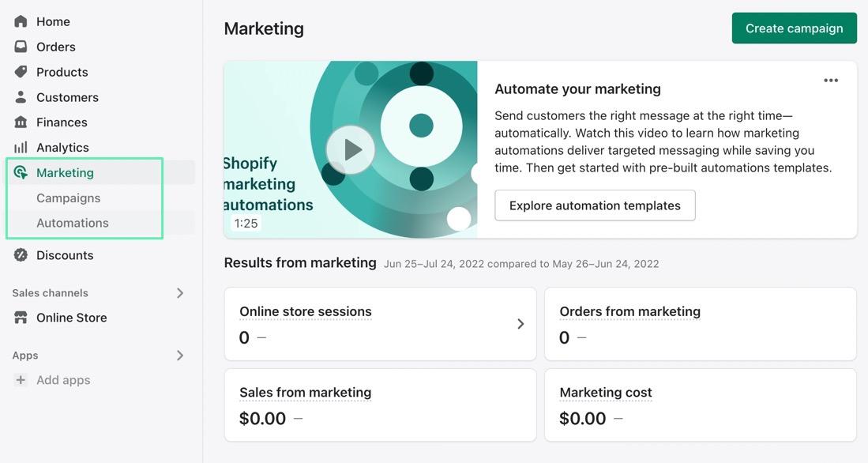Select the Customers person icon

pyautogui.click(x=21, y=97)
